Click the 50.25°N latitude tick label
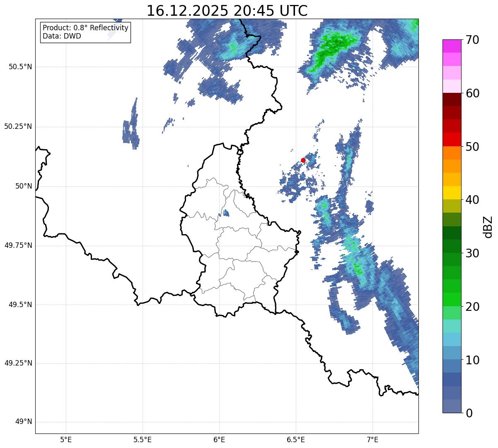 point(18,126)
